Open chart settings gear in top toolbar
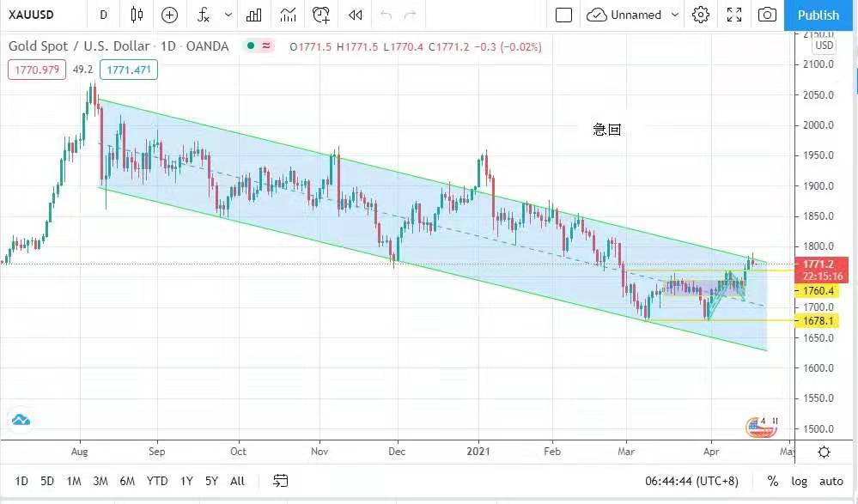Image resolution: width=858 pixels, height=504 pixels. tap(701, 15)
